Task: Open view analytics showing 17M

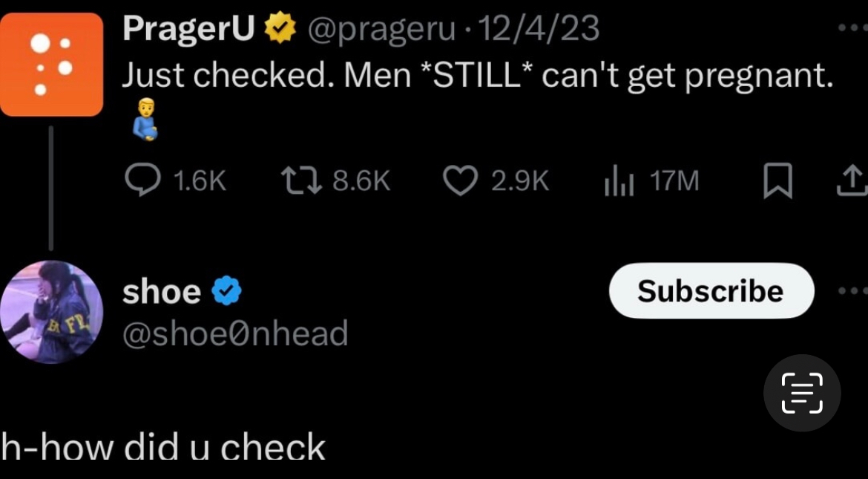Action: point(618,180)
